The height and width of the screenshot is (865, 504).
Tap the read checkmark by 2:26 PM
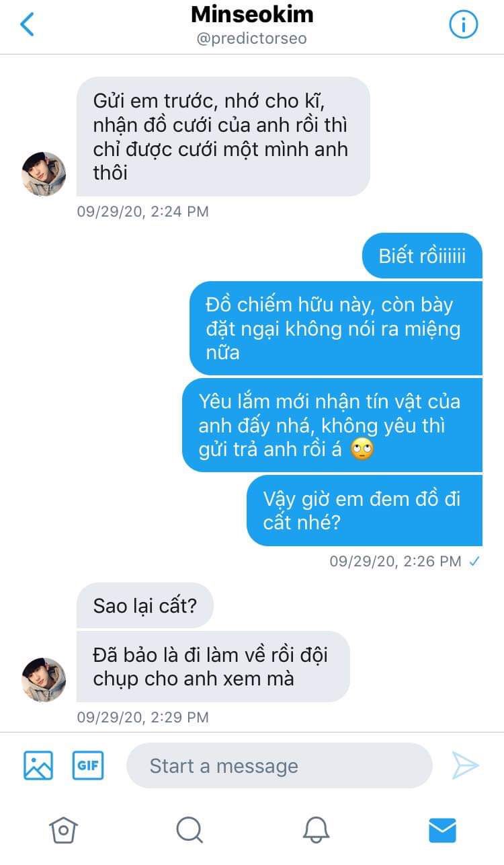click(474, 561)
